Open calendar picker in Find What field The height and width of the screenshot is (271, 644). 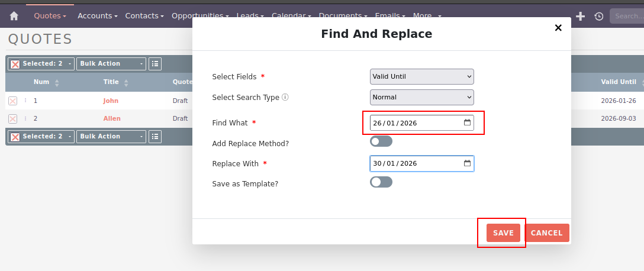467,122
